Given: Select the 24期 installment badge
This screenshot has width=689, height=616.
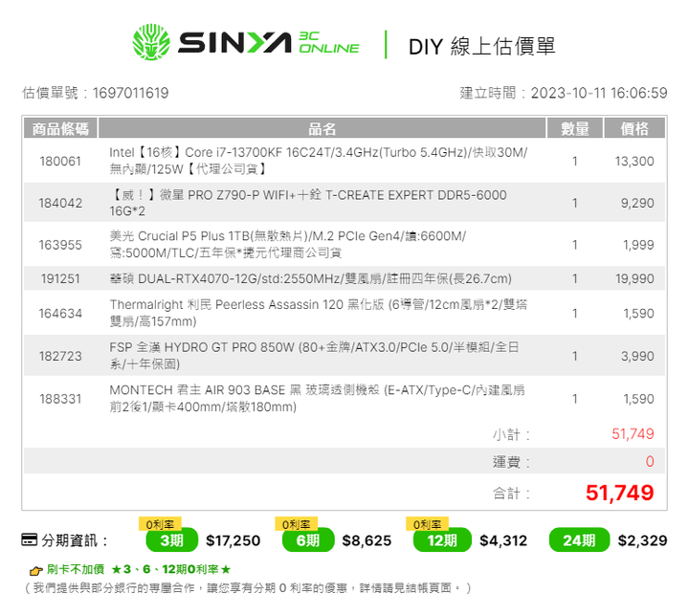Looking at the screenshot, I should [x=579, y=540].
